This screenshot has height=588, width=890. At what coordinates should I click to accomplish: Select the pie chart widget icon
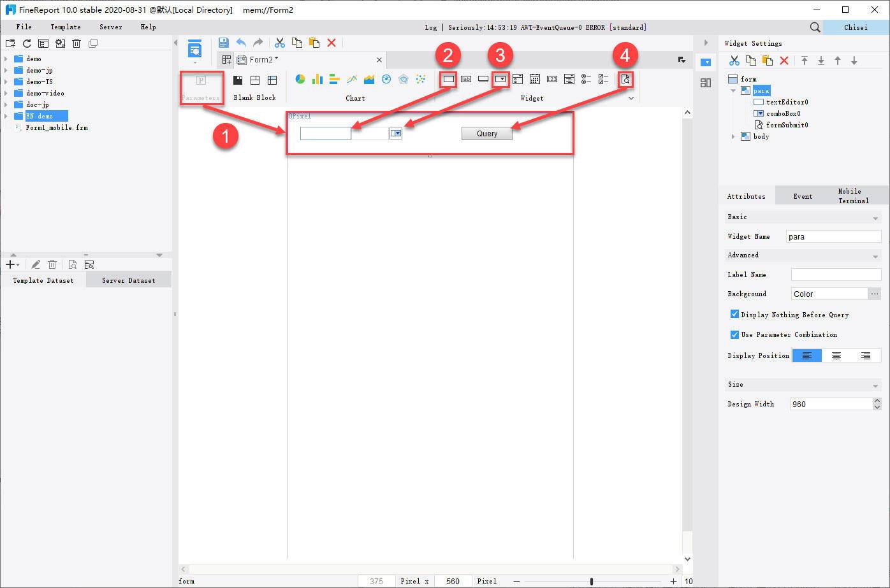pyautogui.click(x=300, y=79)
